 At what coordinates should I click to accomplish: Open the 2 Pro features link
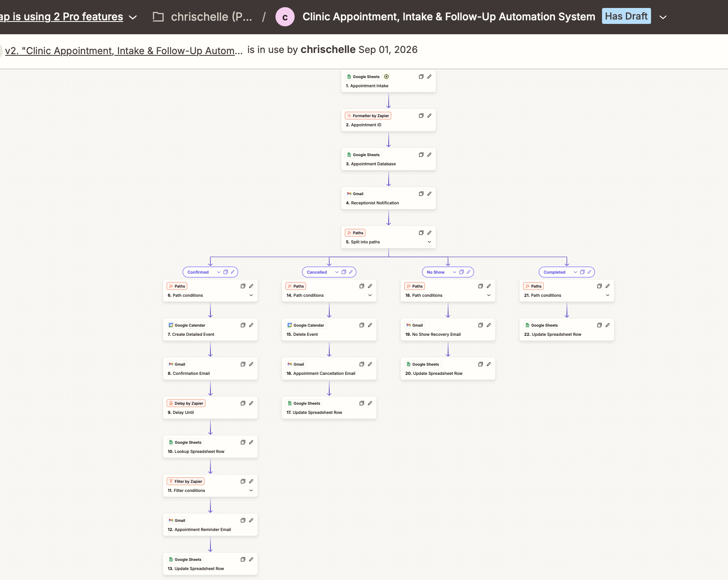coord(61,17)
